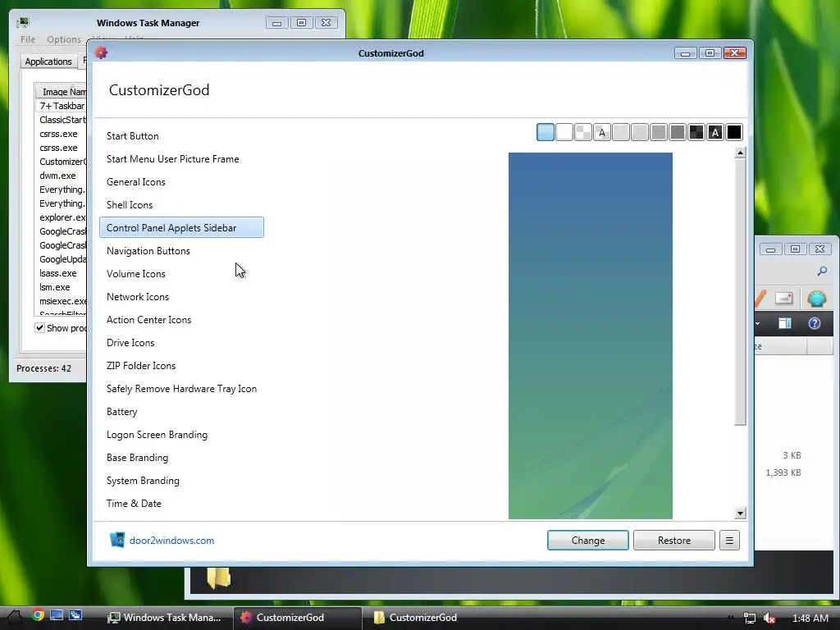Toggle Show processes checkbox in Task Manager
Image resolution: width=840 pixels, height=630 pixels.
pyautogui.click(x=39, y=327)
